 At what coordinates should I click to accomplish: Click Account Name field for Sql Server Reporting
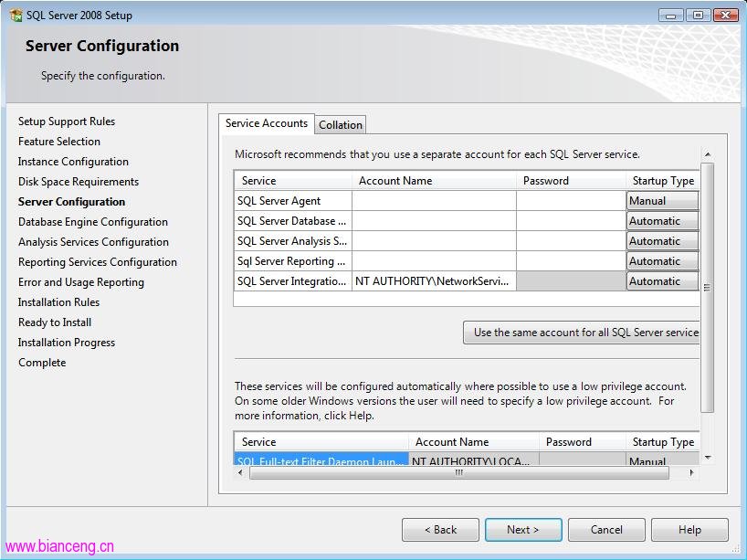pos(434,261)
